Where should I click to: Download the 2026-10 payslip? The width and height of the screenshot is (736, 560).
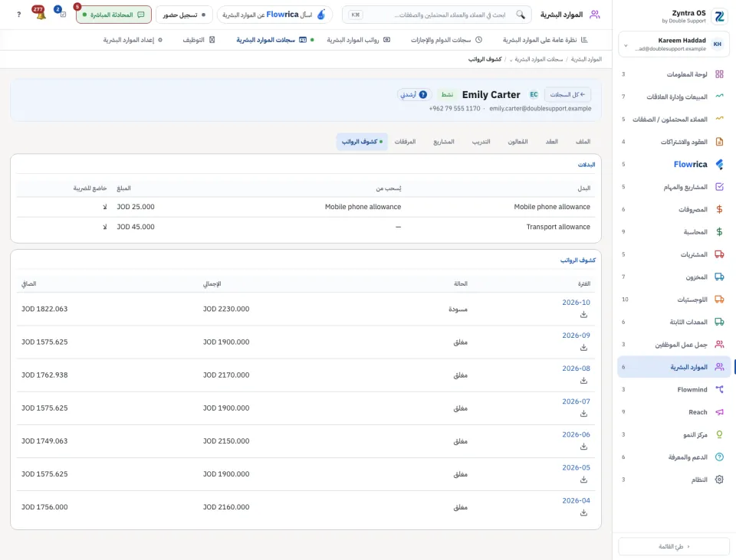[583, 315]
